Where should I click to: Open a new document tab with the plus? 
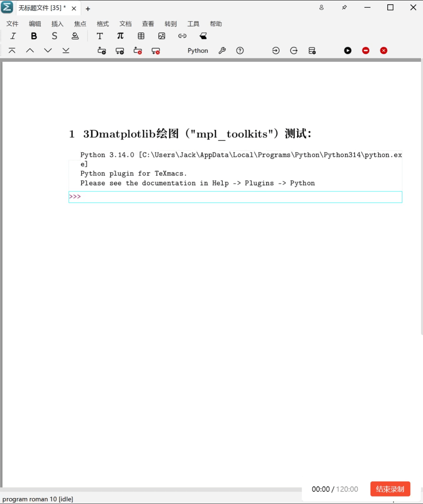point(88,8)
